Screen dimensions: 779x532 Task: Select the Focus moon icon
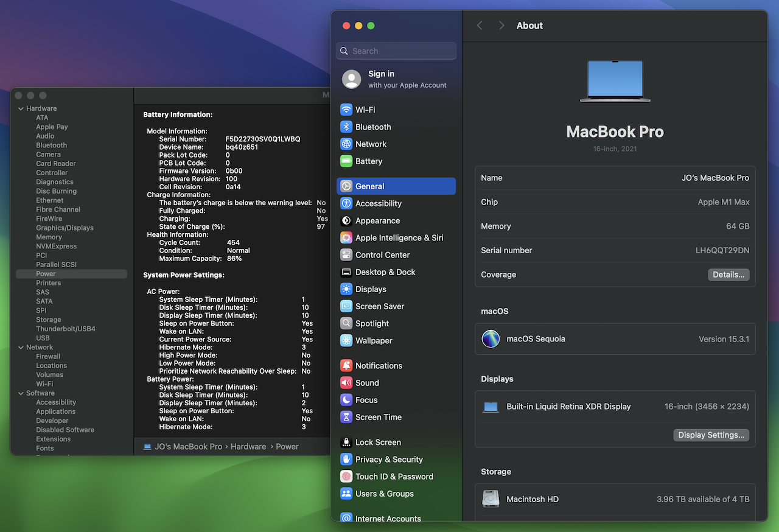(346, 400)
